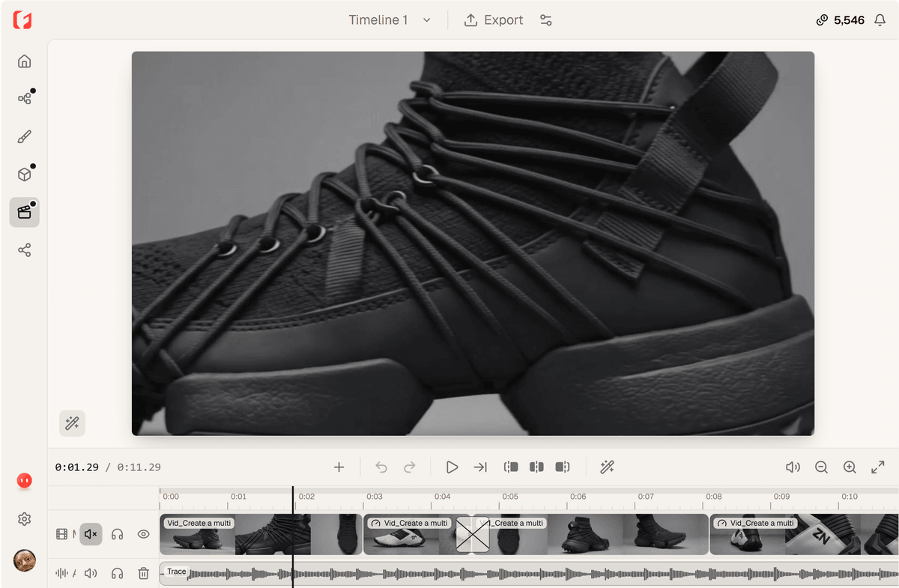Click the total duration 0:11.29 text
The image size is (899, 588).
[x=139, y=467]
